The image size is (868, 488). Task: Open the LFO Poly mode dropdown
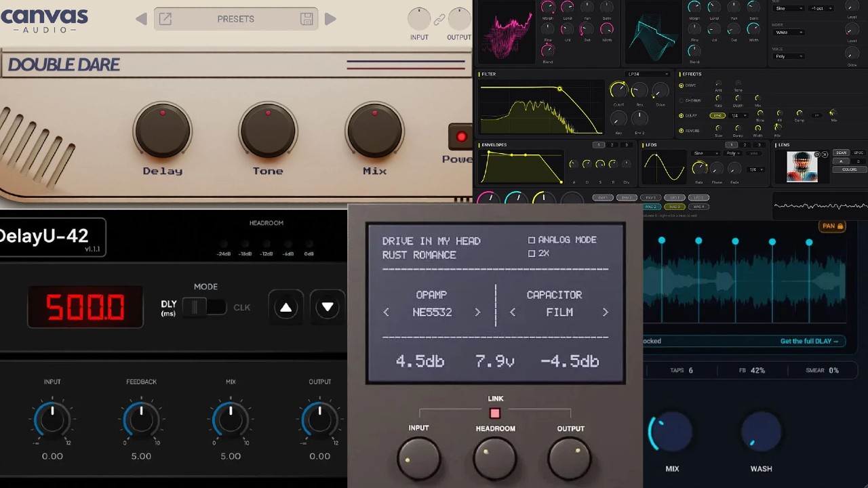[732, 153]
